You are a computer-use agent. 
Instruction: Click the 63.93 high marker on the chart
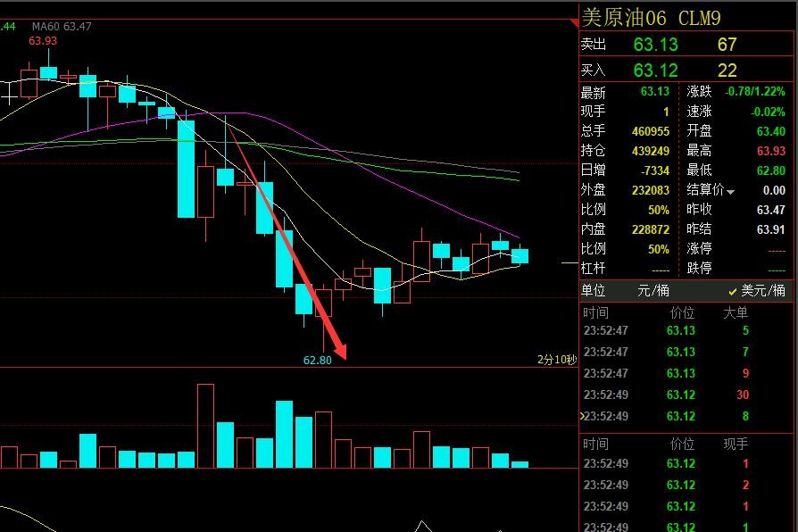pos(43,41)
